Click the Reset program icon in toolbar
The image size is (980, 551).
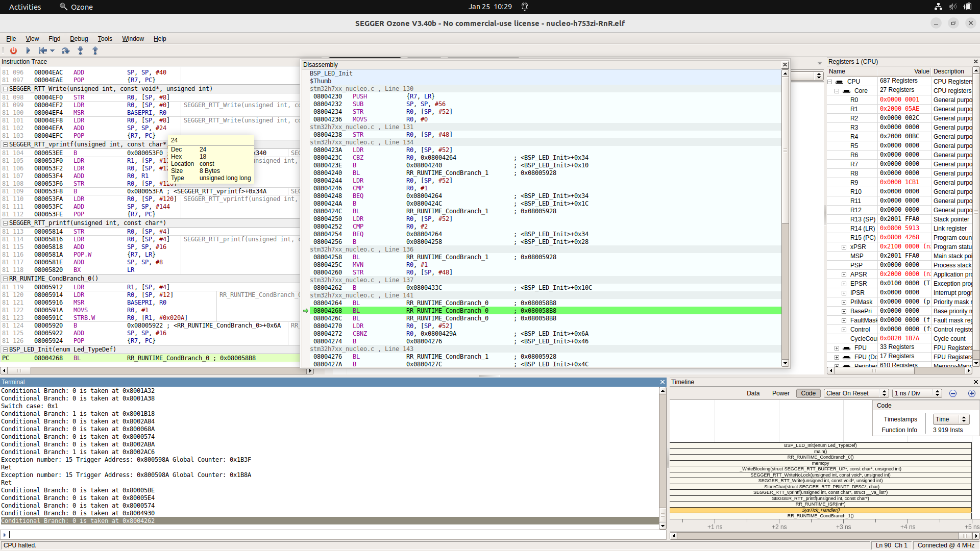coord(43,51)
